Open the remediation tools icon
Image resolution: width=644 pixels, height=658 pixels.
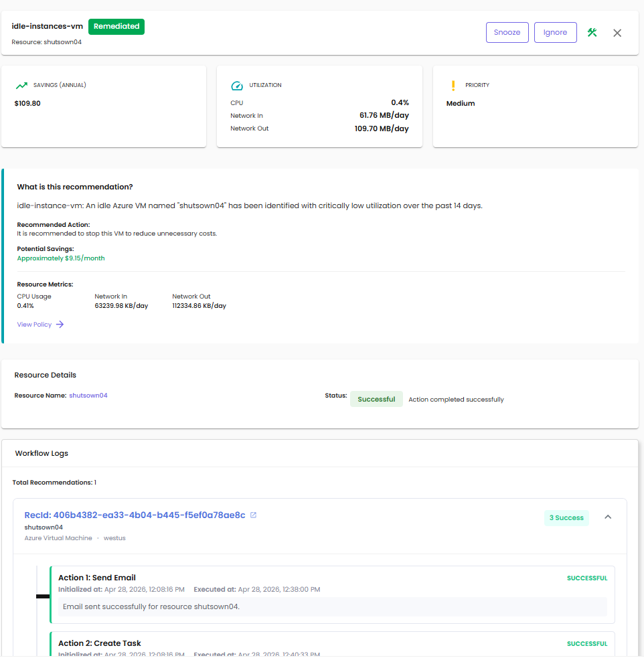592,32
